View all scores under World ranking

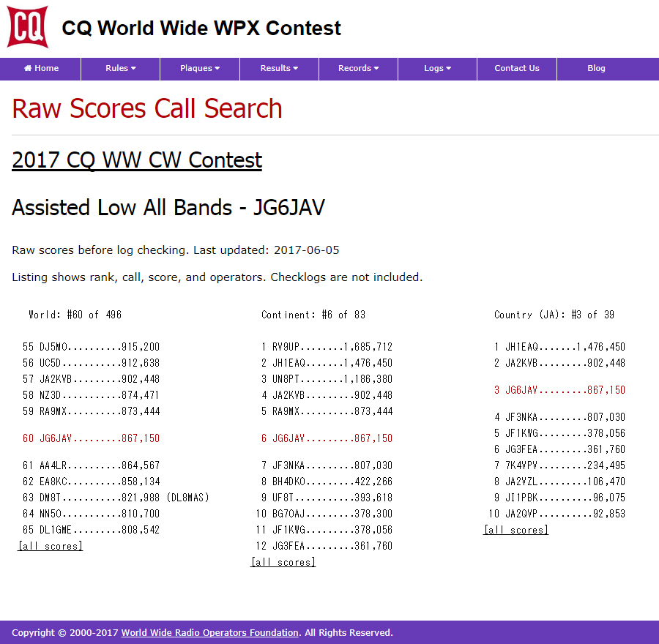click(x=51, y=546)
